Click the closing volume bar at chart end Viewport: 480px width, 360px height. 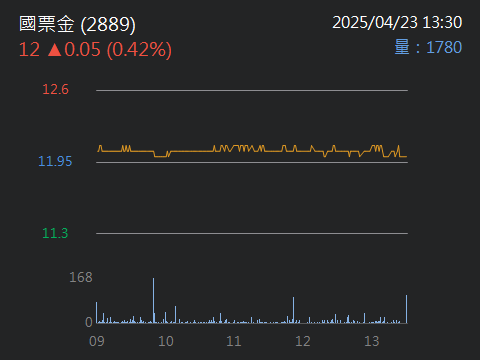tap(406, 309)
